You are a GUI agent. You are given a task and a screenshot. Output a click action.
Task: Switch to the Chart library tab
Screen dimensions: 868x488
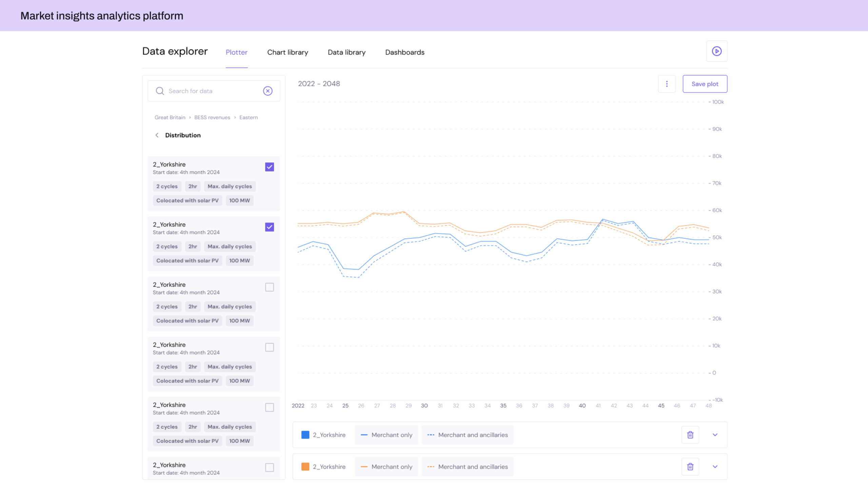(287, 53)
